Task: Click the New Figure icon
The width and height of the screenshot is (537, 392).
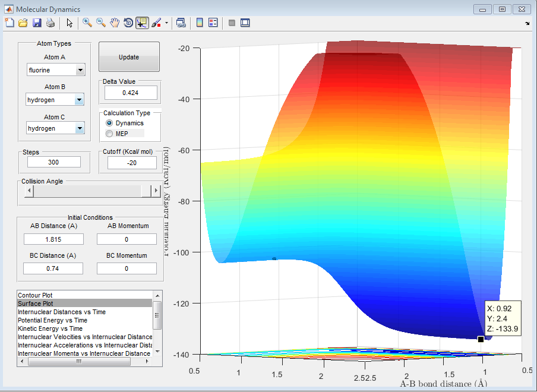Action: click(9, 23)
